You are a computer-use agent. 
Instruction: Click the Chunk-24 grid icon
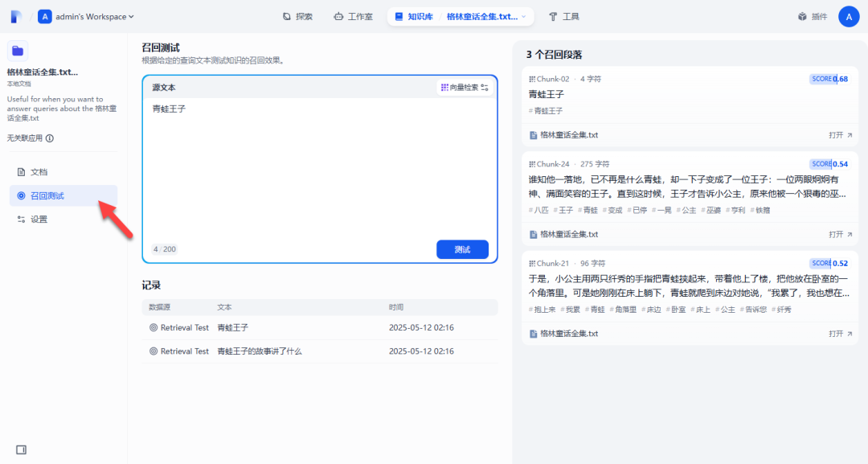click(x=532, y=164)
